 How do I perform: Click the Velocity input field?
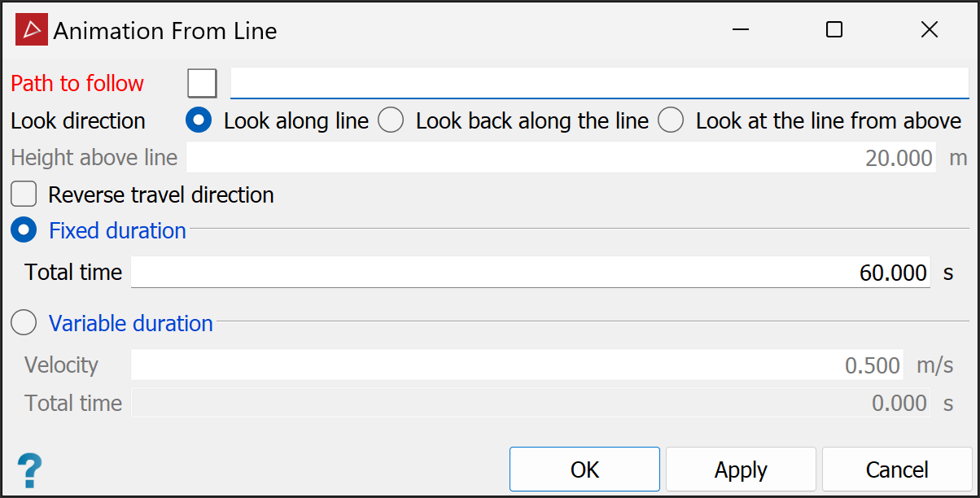(x=517, y=365)
